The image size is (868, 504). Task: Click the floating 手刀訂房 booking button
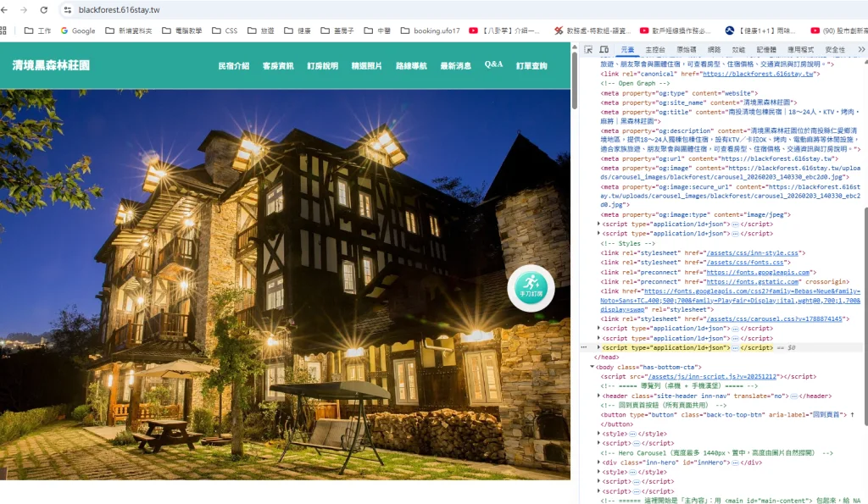point(531,288)
